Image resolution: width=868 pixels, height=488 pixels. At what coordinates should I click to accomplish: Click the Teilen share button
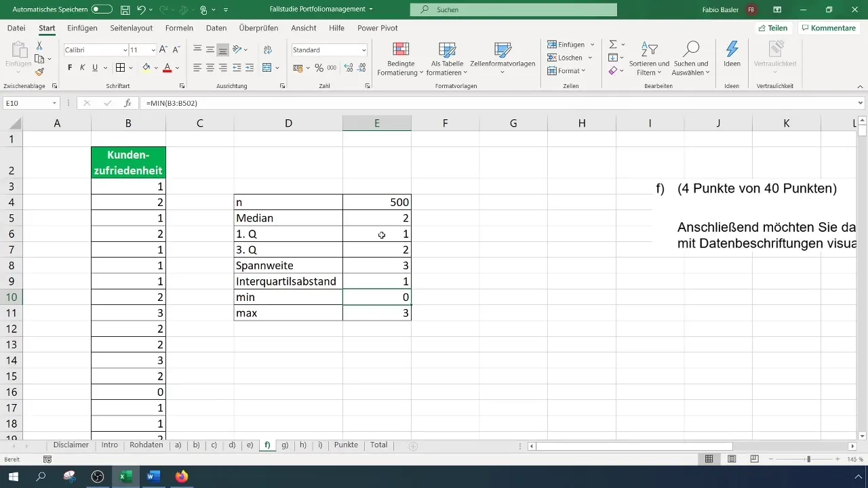pos(773,28)
